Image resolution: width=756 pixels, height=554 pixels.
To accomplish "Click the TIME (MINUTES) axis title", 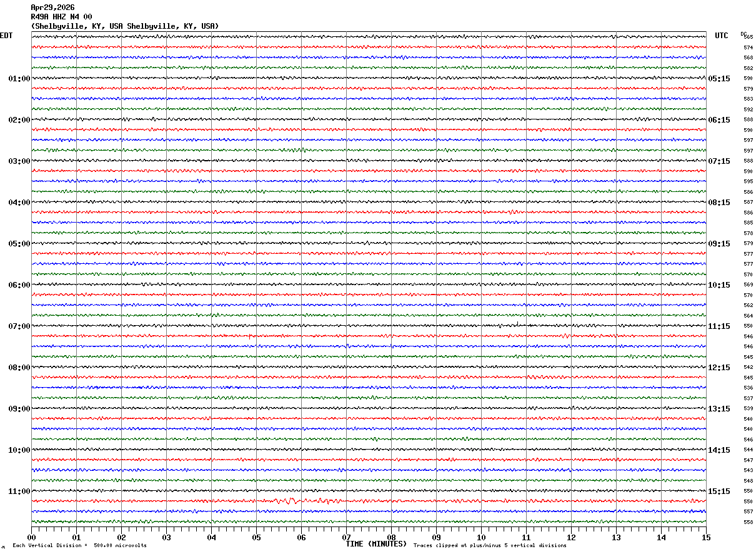I will pyautogui.click(x=376, y=544).
